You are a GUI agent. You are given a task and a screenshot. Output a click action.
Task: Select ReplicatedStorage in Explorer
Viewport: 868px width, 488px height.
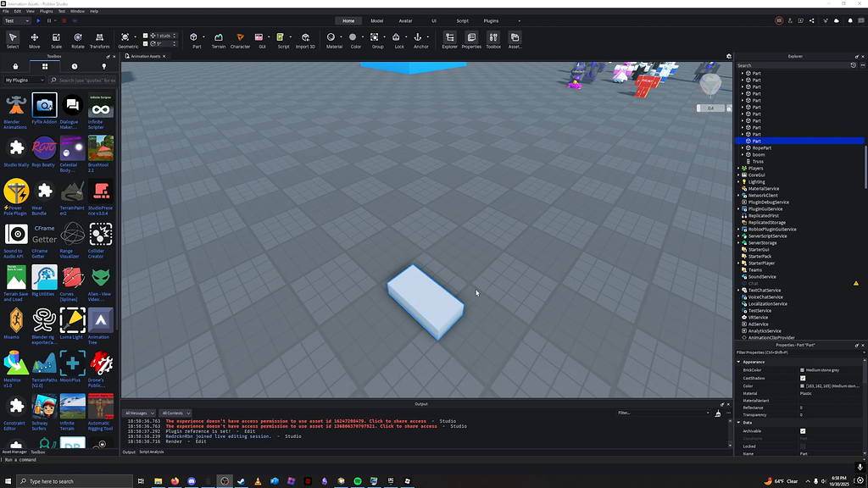(x=766, y=223)
